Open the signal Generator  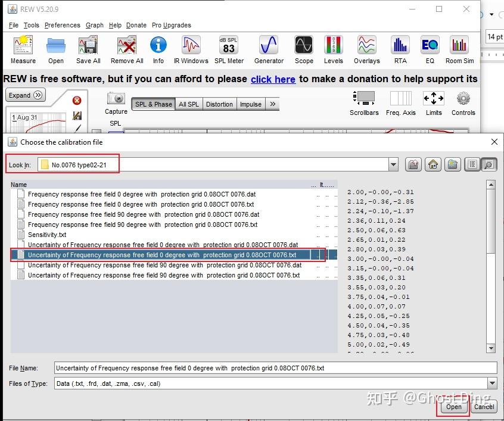pos(269,49)
